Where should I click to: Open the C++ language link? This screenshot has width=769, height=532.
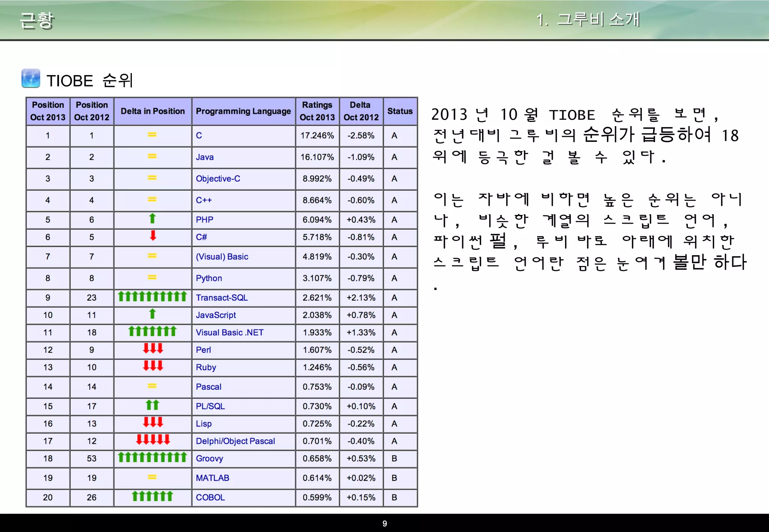[204, 200]
